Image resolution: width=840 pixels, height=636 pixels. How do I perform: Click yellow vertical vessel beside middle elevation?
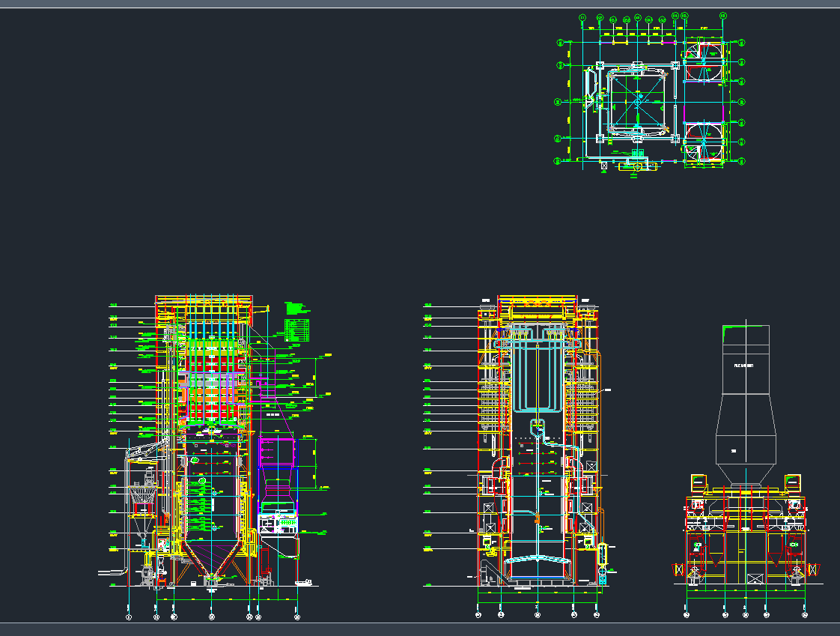[600, 554]
